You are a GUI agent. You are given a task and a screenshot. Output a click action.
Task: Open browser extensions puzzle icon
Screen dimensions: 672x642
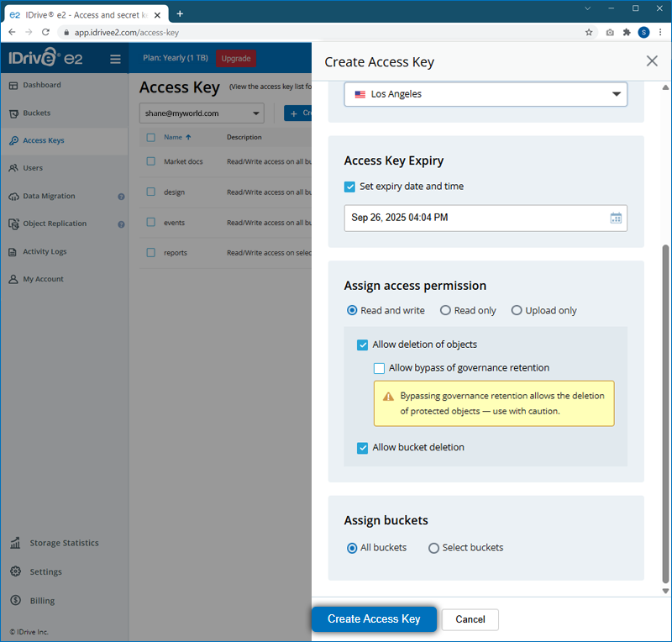[626, 33]
